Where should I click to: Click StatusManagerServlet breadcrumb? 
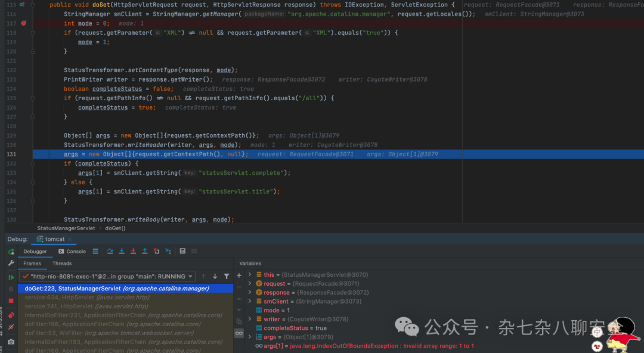(x=66, y=228)
